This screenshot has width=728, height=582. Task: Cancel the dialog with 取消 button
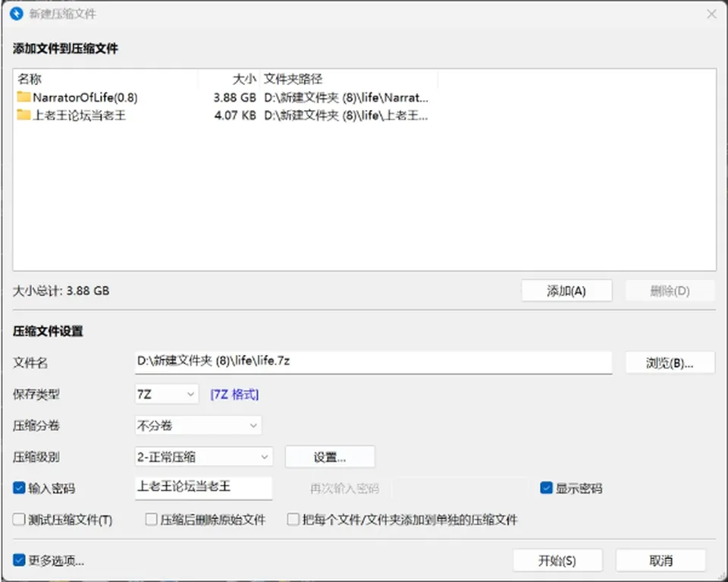point(661,561)
